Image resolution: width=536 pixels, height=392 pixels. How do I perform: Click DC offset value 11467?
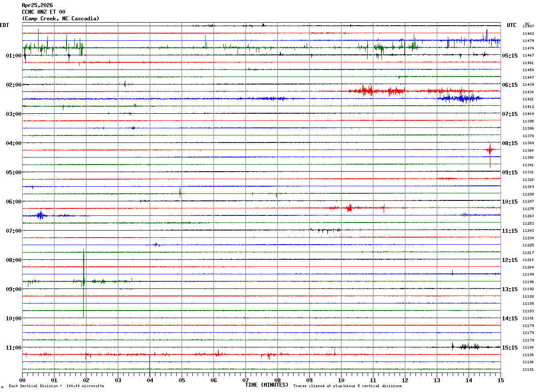point(528,56)
